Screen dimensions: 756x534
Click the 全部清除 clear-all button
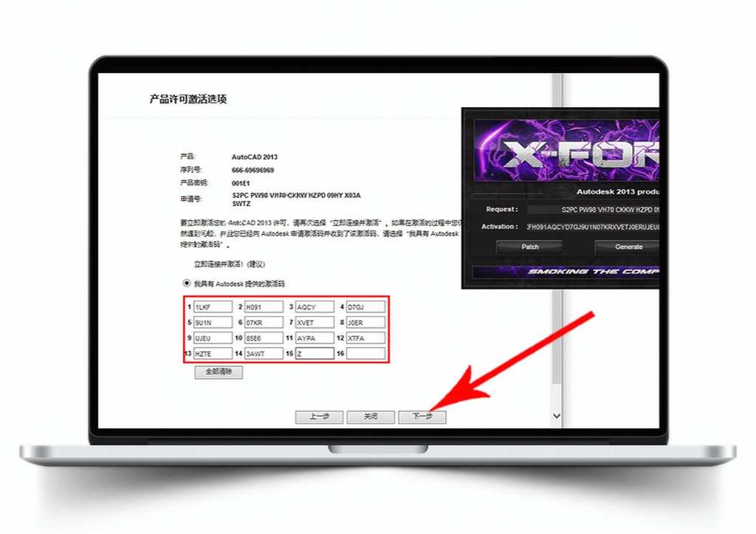[x=219, y=372]
